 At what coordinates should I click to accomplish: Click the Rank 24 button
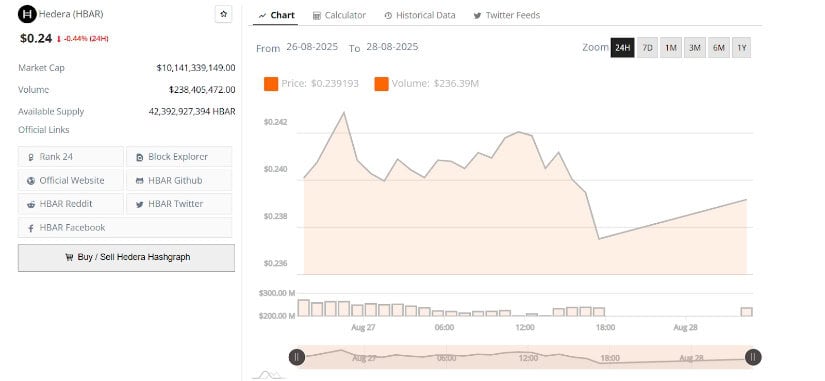[x=71, y=157]
